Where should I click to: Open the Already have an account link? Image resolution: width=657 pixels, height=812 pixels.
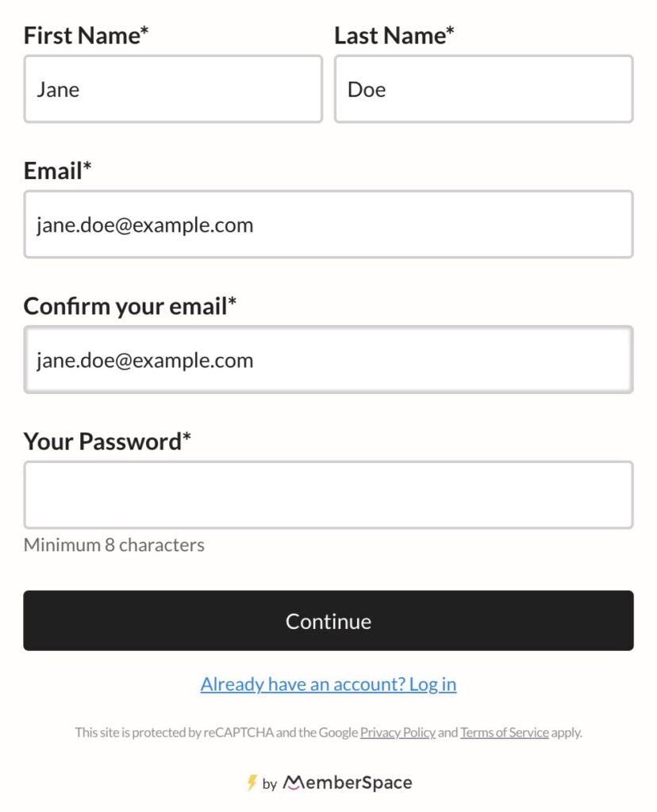(328, 684)
